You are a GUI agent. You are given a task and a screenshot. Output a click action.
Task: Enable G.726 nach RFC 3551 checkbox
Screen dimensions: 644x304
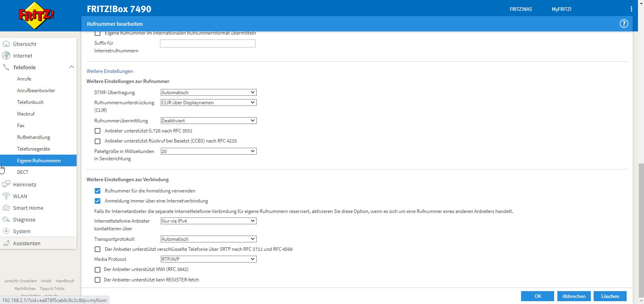pos(98,131)
